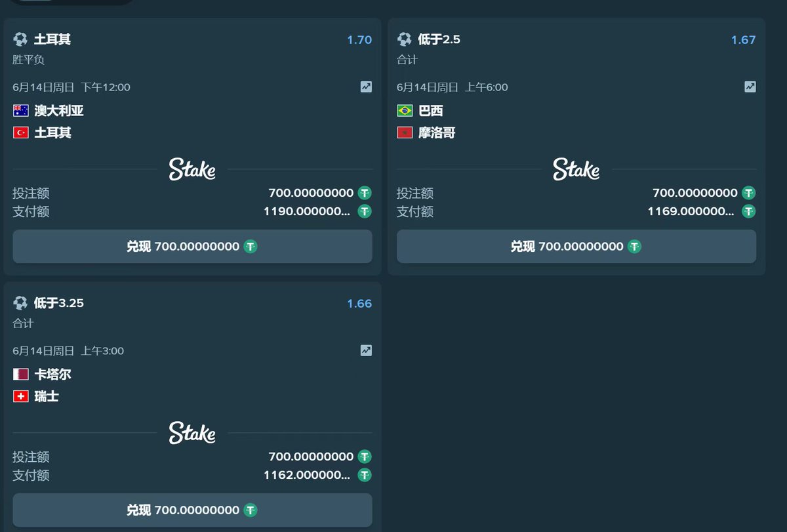Screen dimensions: 787x532
Task: Click the Turkey flag icon
Action: 21,133
